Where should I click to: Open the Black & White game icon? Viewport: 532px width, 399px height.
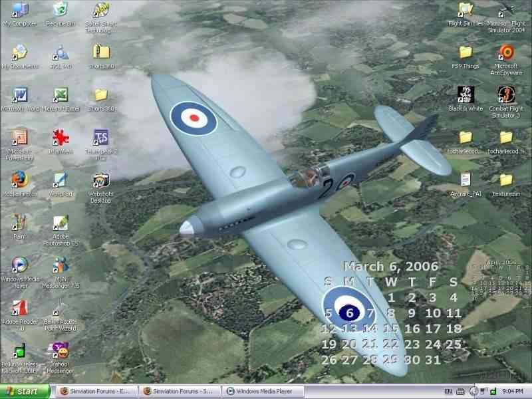[x=465, y=94]
